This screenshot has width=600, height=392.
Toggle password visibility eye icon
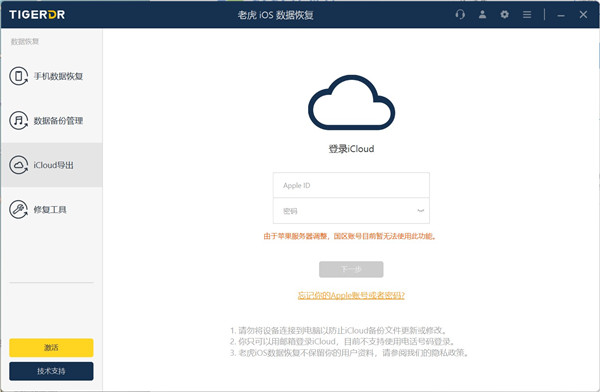421,211
